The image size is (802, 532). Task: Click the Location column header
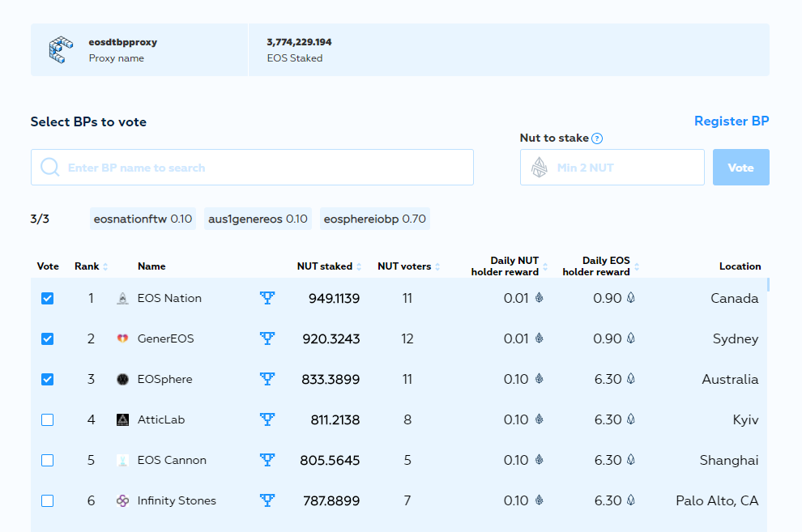[740, 266]
